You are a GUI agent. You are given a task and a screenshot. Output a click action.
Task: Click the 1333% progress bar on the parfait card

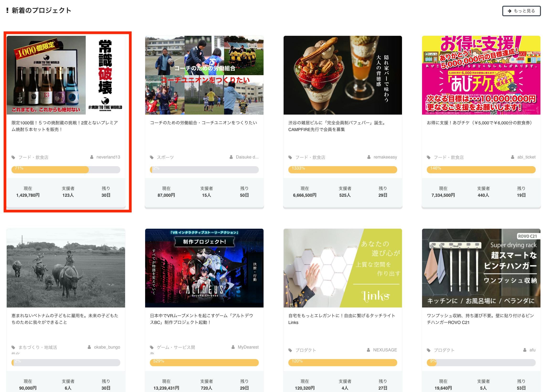[x=343, y=170]
